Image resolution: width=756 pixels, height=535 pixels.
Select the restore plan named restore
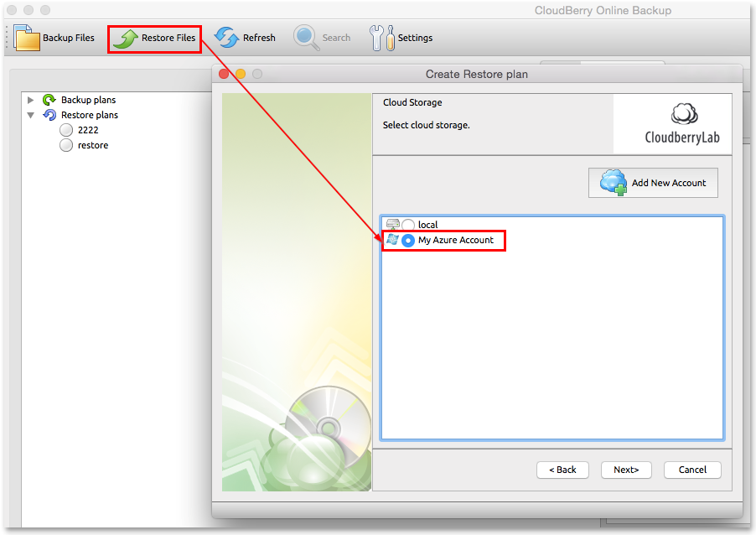click(66, 145)
